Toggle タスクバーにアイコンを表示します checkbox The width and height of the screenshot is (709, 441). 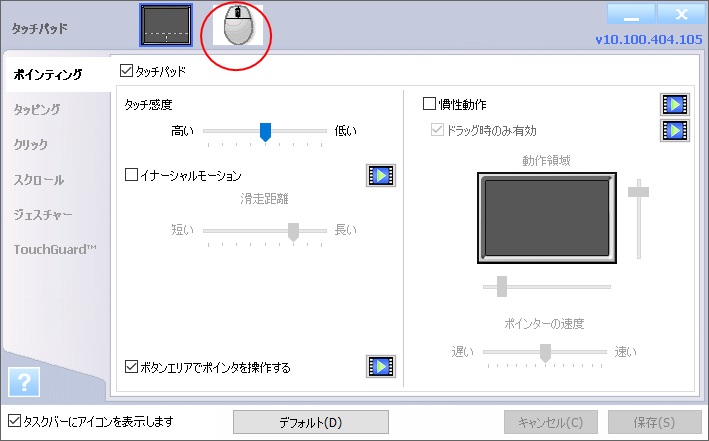[14, 421]
